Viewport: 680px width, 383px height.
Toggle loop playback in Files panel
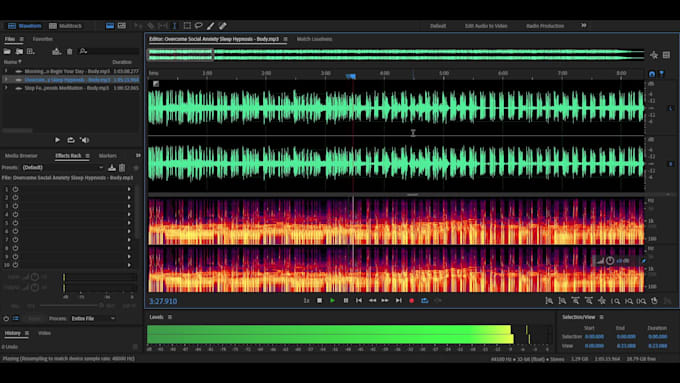click(71, 140)
